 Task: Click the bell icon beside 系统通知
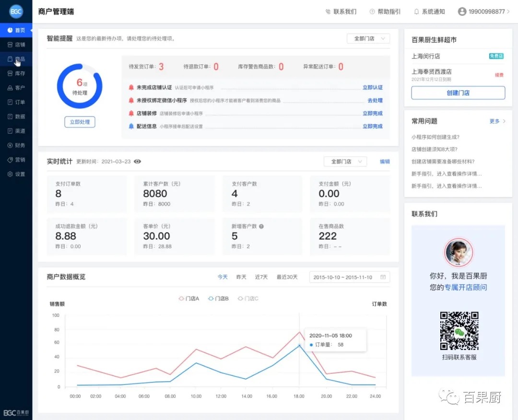click(416, 12)
